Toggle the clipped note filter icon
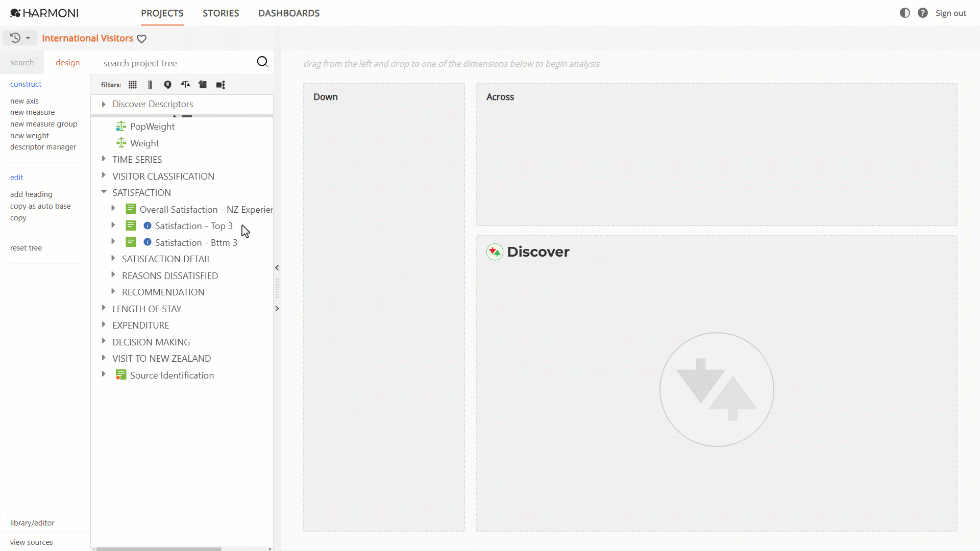This screenshot has width=980, height=551. pos(203,85)
